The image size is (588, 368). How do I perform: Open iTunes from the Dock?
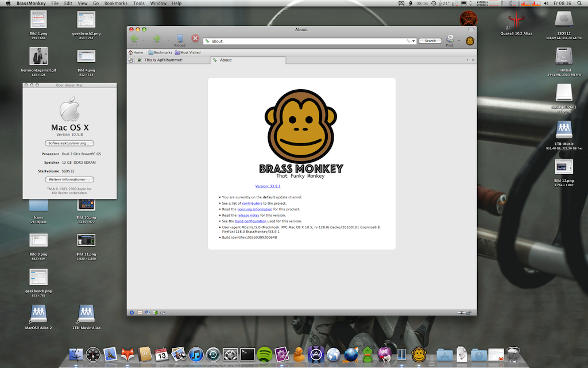[196, 355]
